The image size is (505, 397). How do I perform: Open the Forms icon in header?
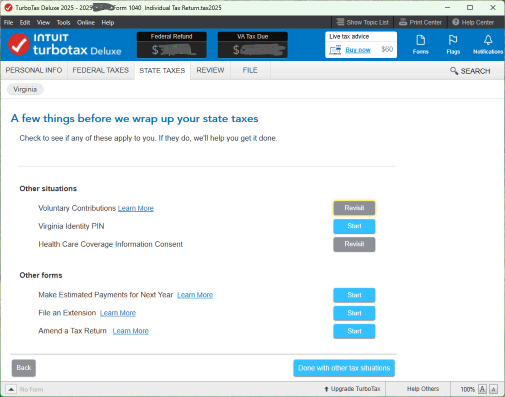click(420, 44)
